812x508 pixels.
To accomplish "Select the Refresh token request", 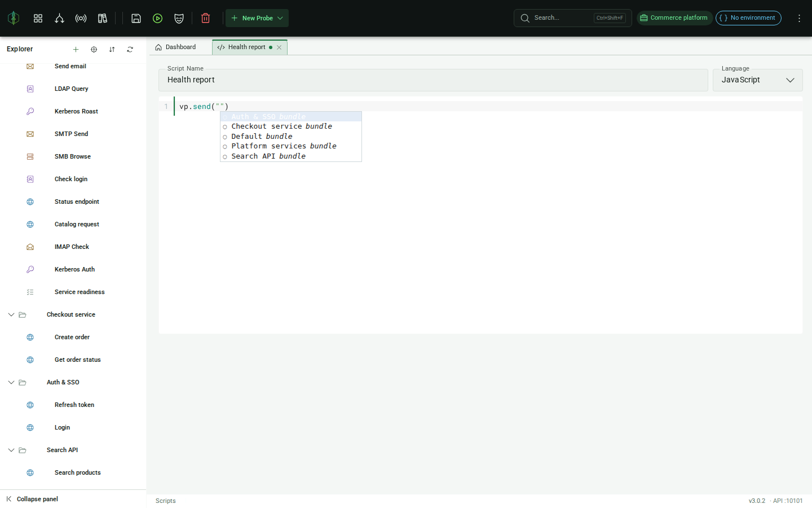I will click(73, 405).
